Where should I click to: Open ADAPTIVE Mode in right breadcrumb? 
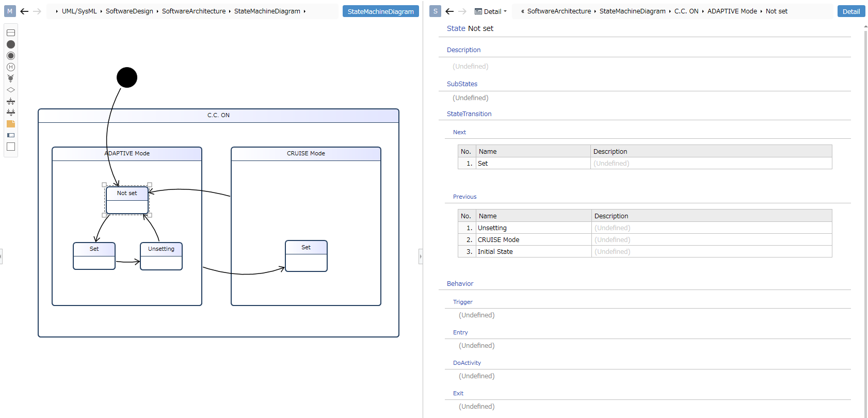732,11
